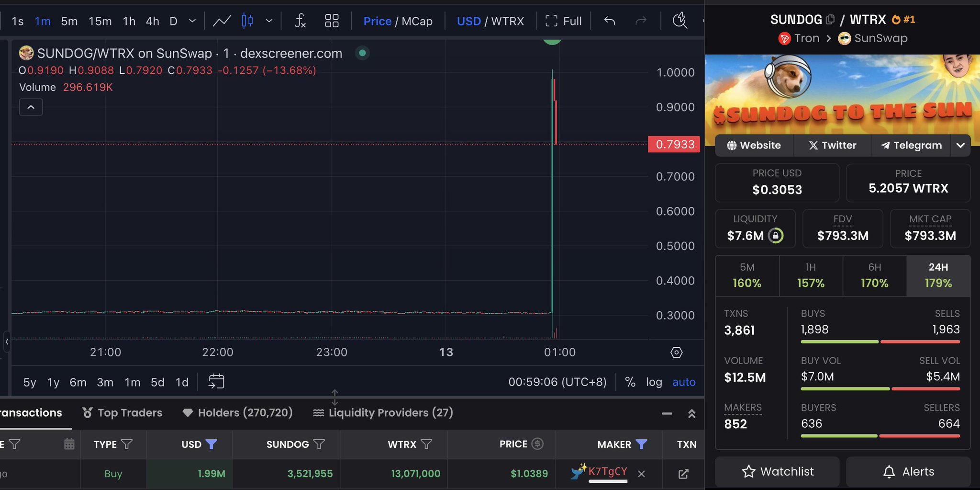Switch to the Top Traders tab
Screen dimensions: 980x490
click(122, 413)
